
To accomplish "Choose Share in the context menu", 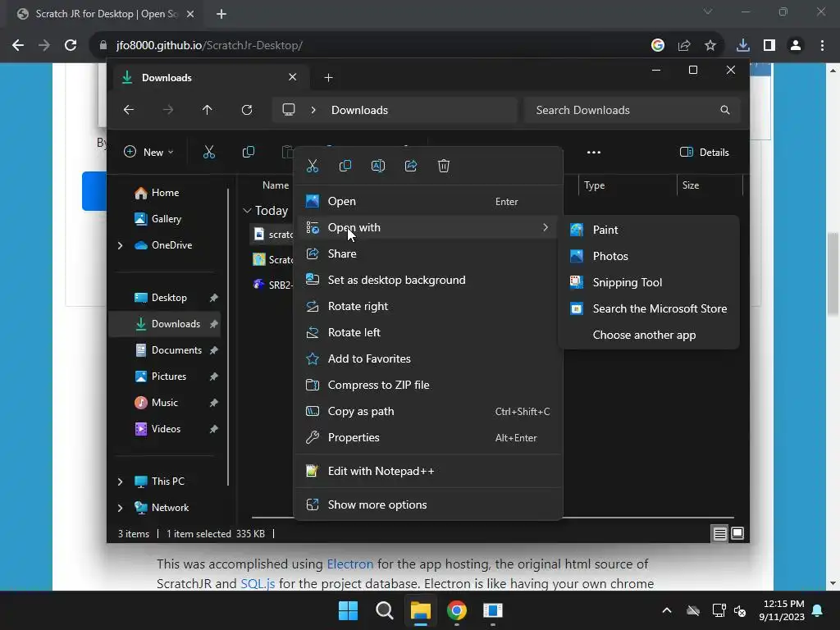I will (428, 254).
